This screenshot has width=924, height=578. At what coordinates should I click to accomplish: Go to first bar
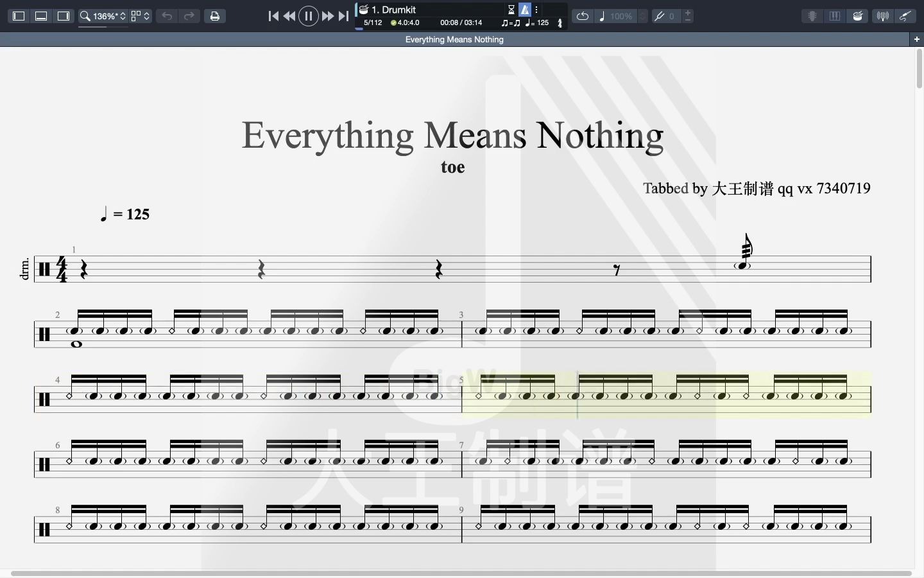click(273, 16)
